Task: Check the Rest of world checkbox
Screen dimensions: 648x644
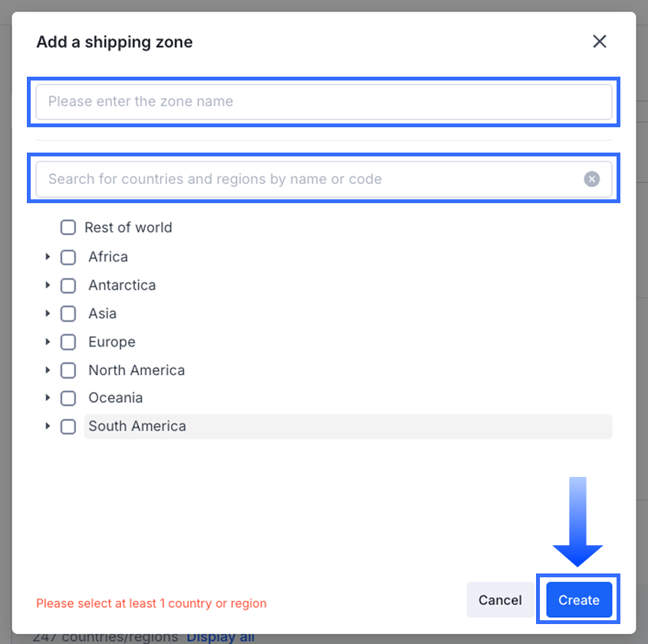Action: (x=68, y=228)
